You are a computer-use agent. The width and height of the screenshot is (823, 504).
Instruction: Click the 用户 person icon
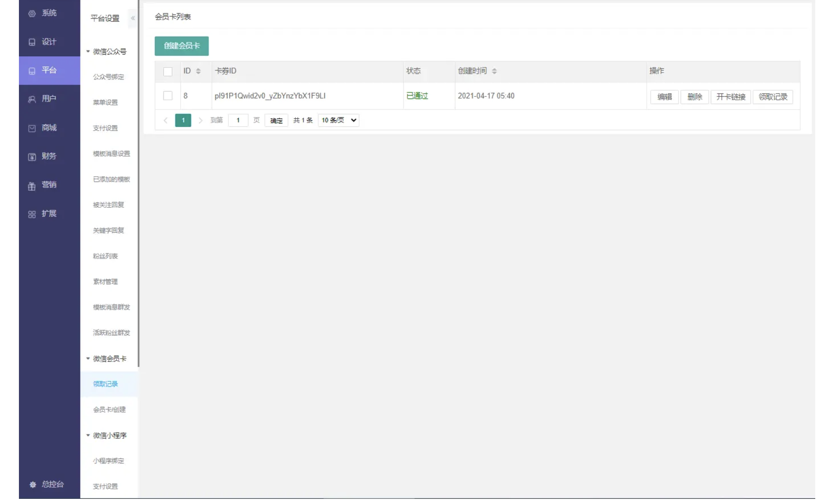[32, 99]
